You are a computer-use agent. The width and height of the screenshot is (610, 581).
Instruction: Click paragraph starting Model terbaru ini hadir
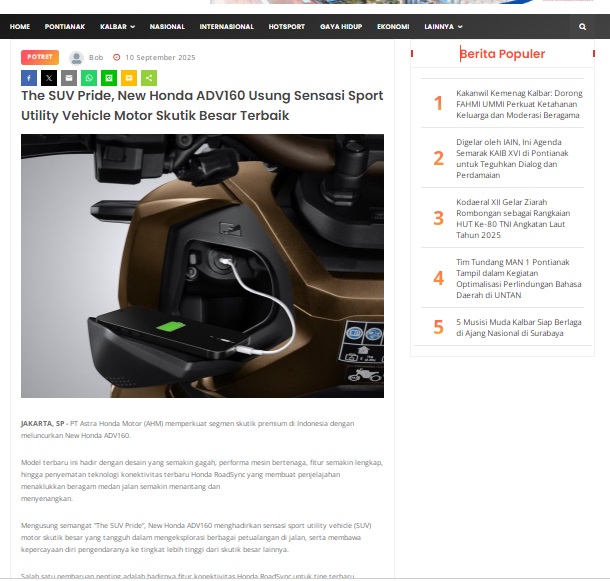point(202,480)
